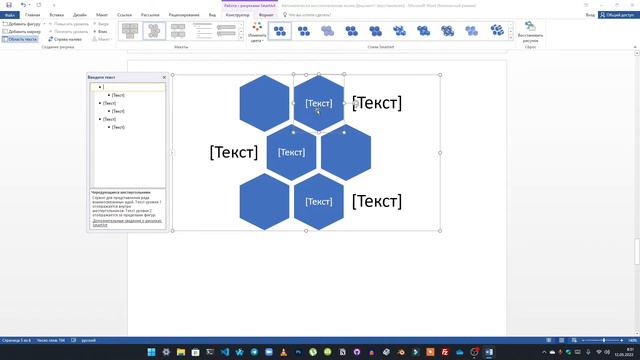Select tenth SmartArt style thumbnail

tap(497, 31)
